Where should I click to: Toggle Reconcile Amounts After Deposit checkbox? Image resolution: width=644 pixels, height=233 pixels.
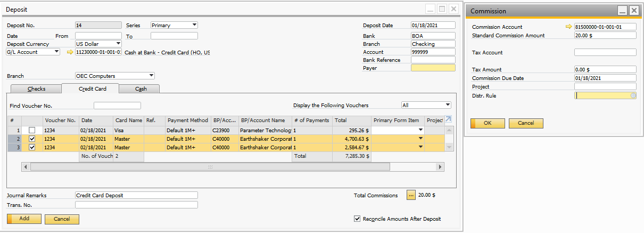pyautogui.click(x=357, y=219)
